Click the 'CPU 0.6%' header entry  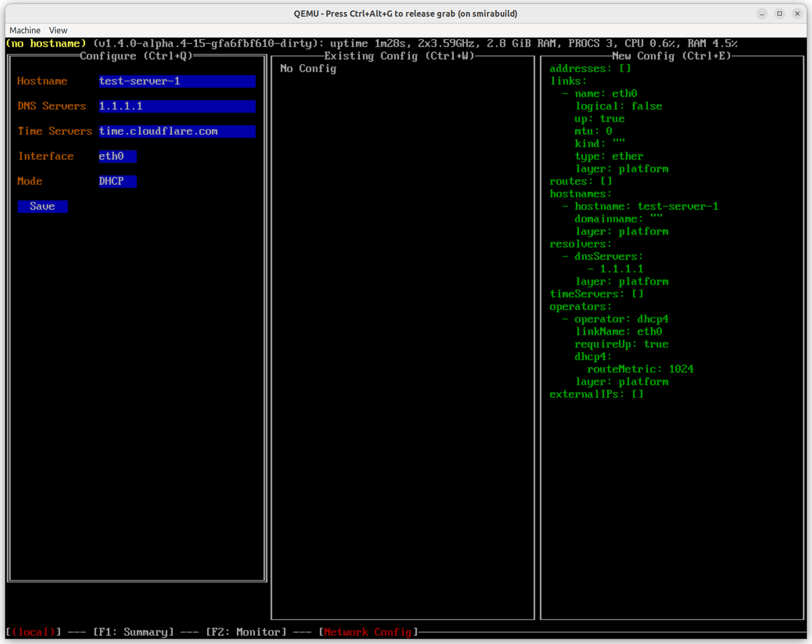[650, 43]
